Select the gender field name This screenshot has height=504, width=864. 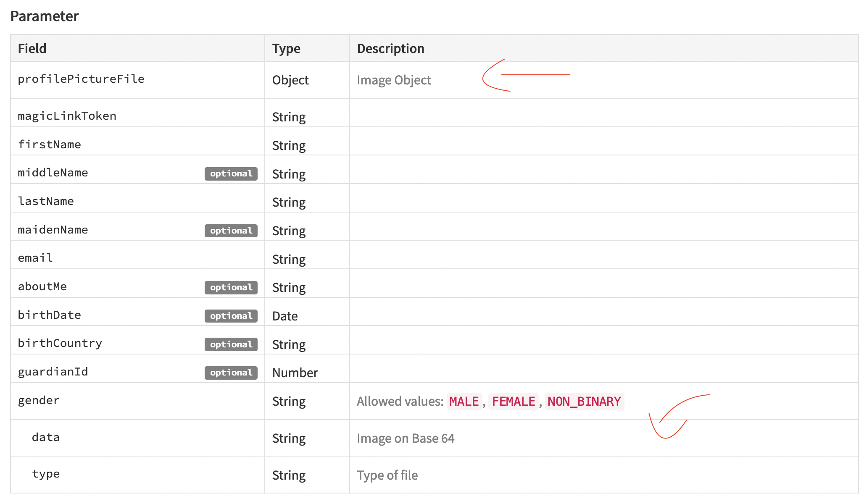(x=39, y=400)
